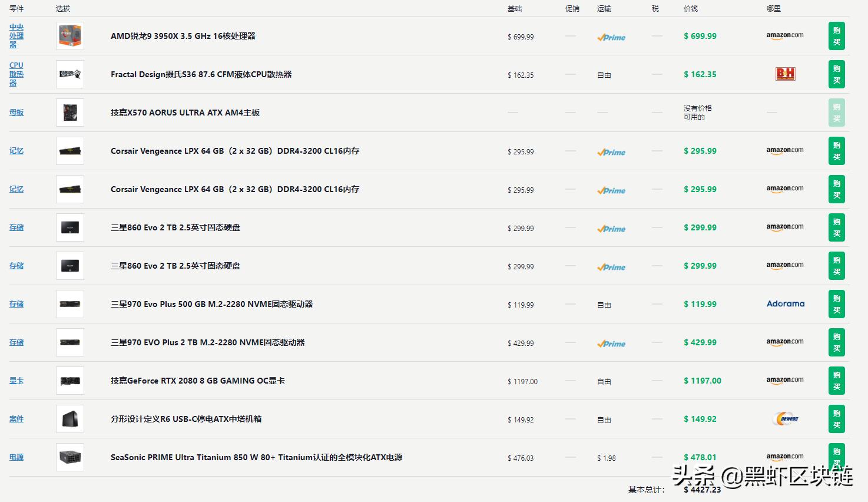Click the Adorama logo on the 970 Evo Plus 500GB row
The image size is (868, 502).
click(786, 303)
